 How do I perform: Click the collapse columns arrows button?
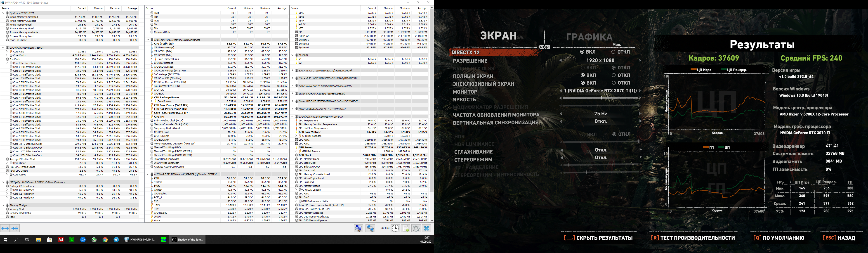(15, 228)
